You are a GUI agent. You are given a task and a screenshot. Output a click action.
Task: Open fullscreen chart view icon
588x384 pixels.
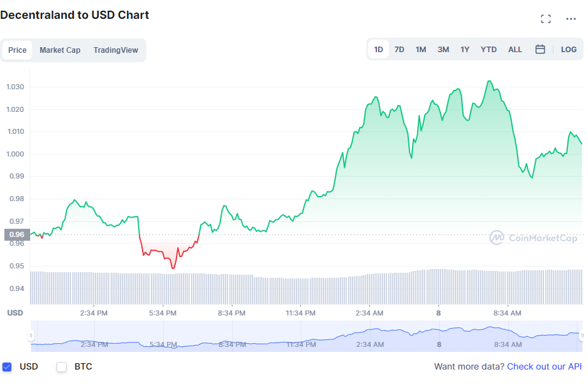546,19
